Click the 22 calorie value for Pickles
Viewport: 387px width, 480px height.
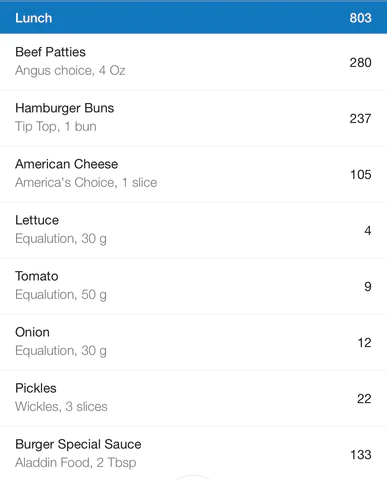point(364,399)
